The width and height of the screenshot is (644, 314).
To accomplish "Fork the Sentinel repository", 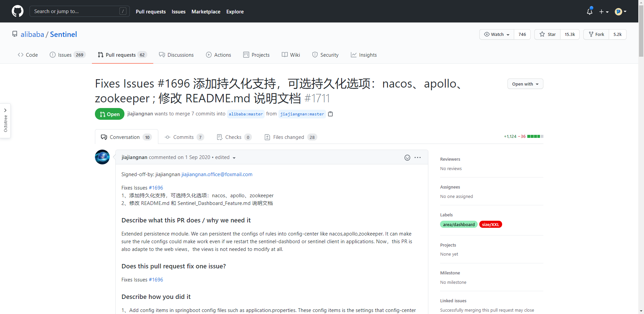I will click(x=596, y=35).
